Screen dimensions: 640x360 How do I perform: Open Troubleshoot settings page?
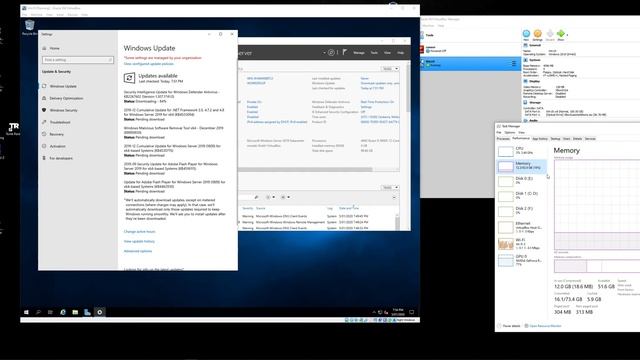tap(60, 122)
